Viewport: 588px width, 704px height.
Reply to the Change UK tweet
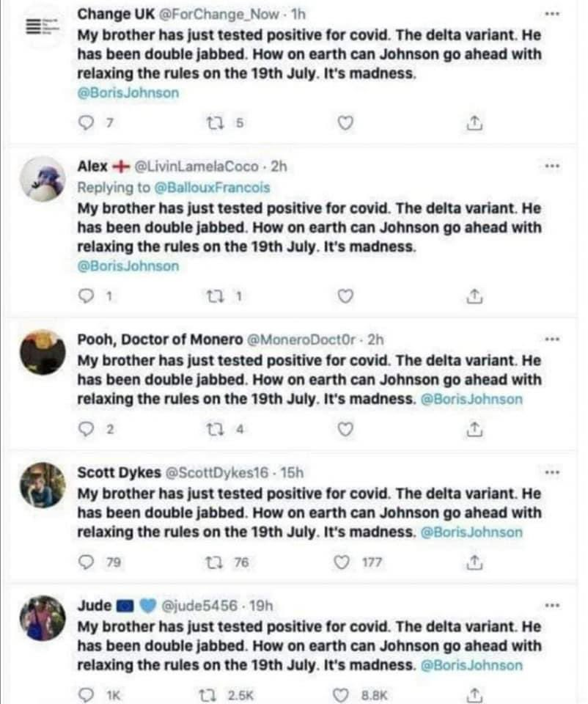pos(85,122)
